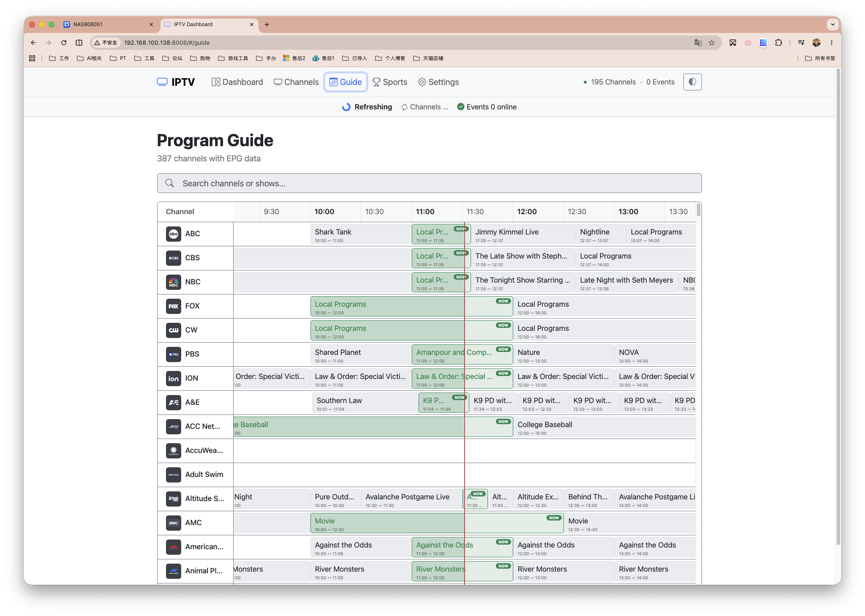
Task: Open College Baseball at 12:00 on ACC Network
Action: pyautogui.click(x=604, y=427)
